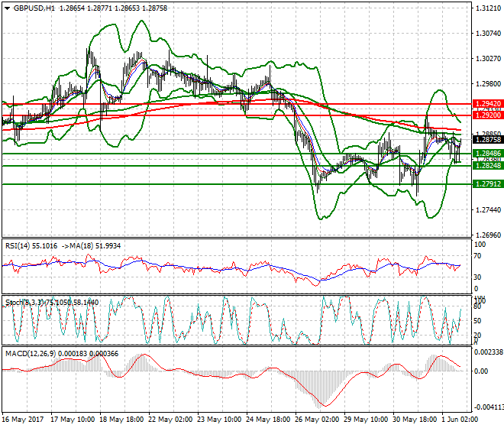504x428 pixels.
Task: Select the red 1.29420 resistance price label
Action: [x=488, y=104]
